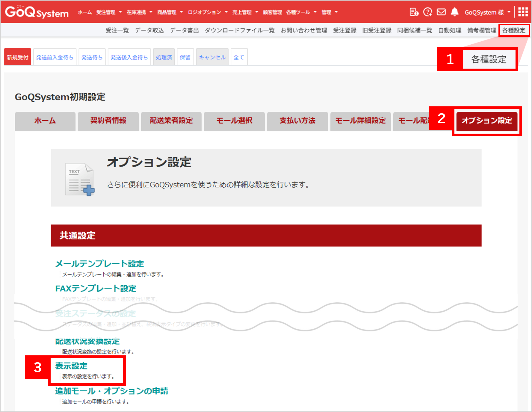Select the 各種設定 submenu item
The image size is (532, 412).
point(514,30)
